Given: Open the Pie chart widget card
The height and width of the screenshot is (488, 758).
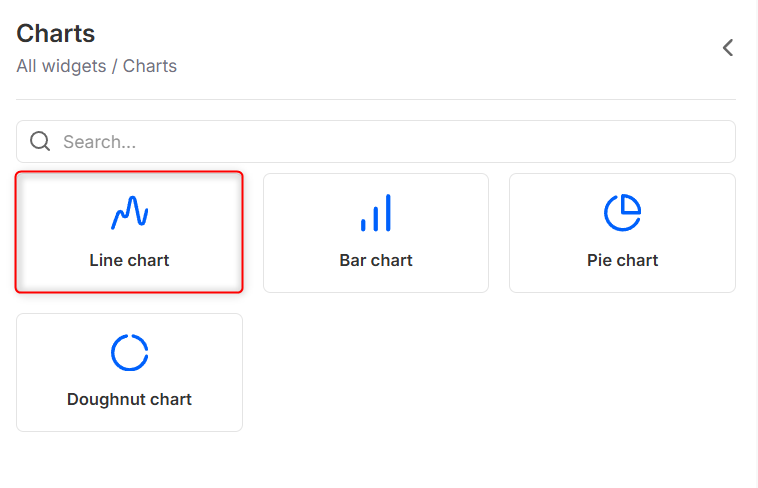Looking at the screenshot, I should click(622, 233).
